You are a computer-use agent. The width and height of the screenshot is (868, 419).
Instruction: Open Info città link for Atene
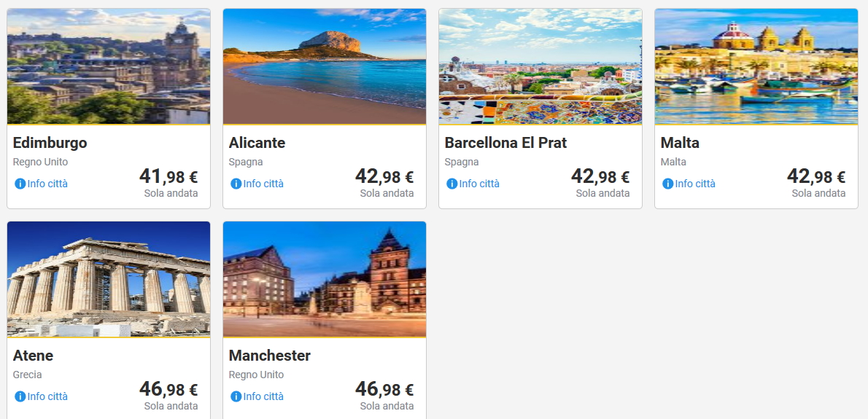(47, 396)
